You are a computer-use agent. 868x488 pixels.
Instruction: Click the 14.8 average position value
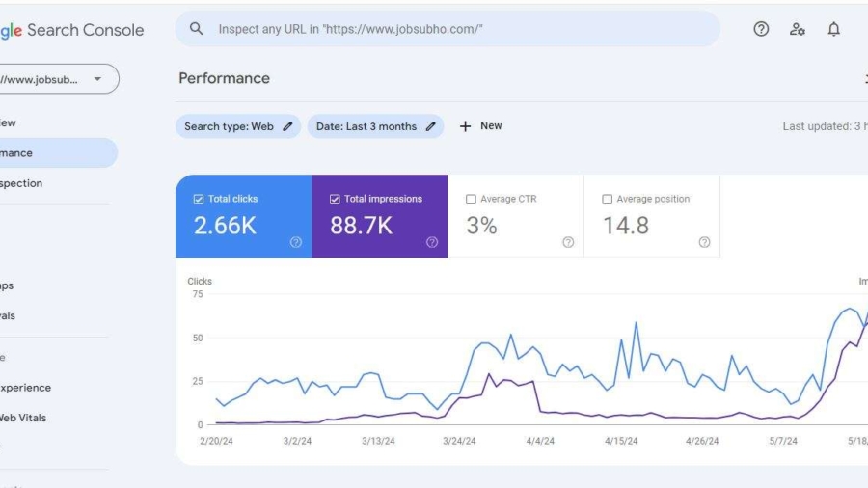pos(626,225)
